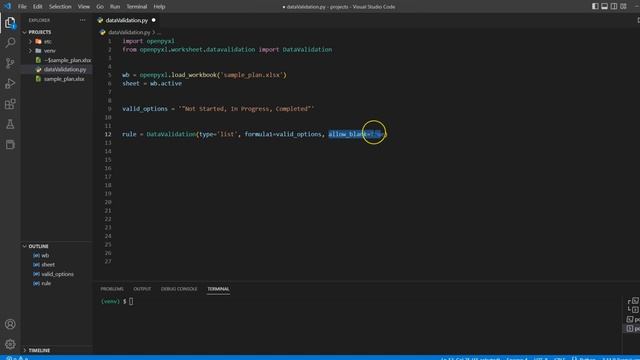Open the Explorer more actions ellipsis
This screenshot has height=360, width=640.
(x=82, y=20)
